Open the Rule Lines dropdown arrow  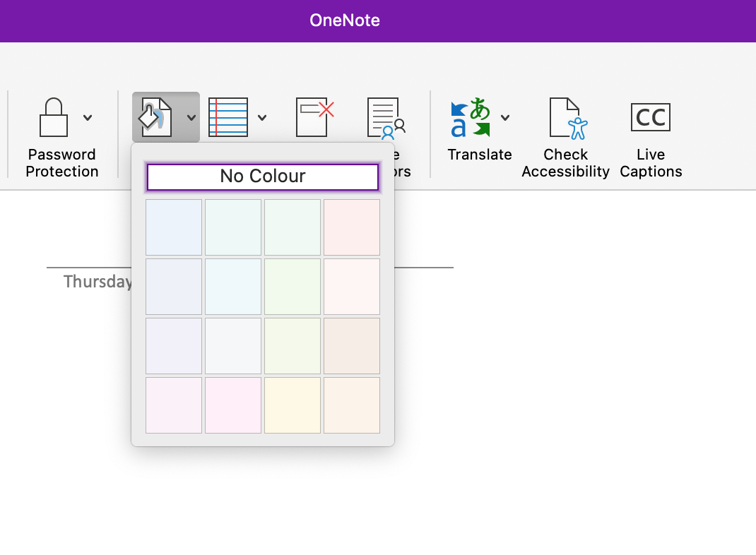click(261, 118)
